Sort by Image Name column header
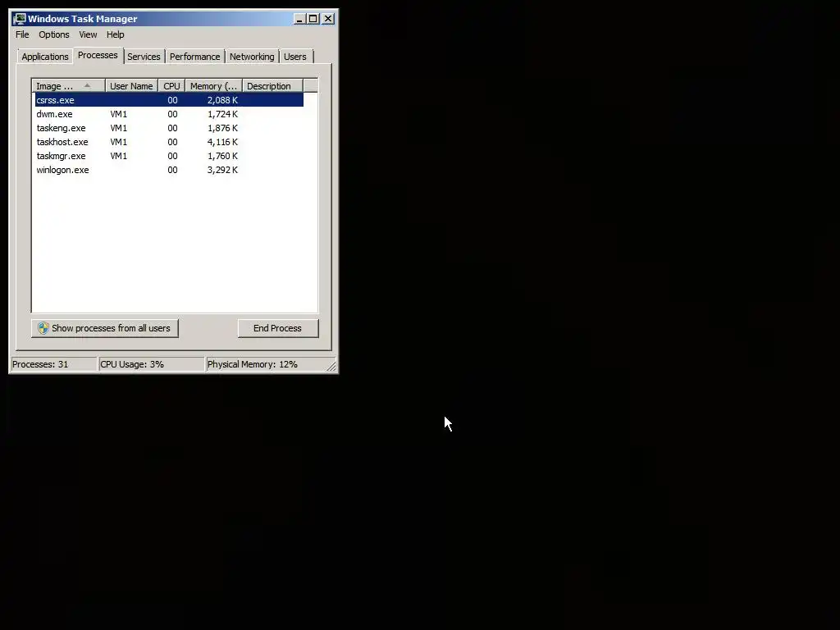Viewport: 840px width, 630px height. pyautogui.click(x=69, y=85)
